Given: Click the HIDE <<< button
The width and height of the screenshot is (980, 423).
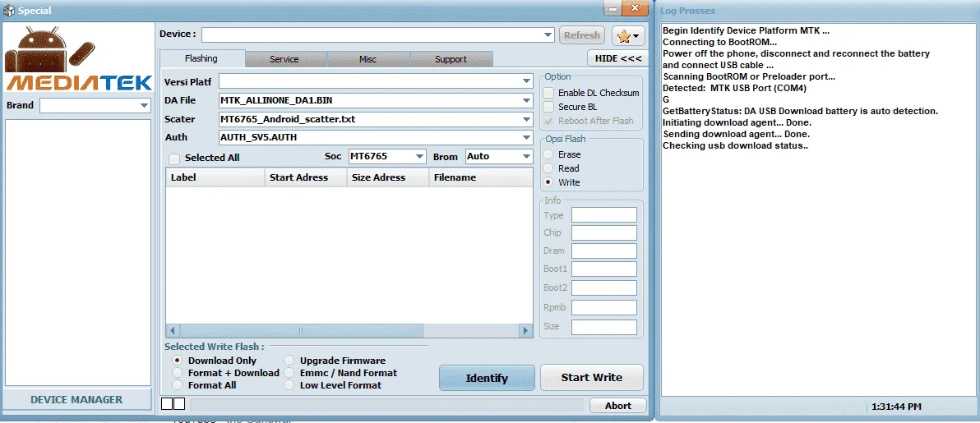Looking at the screenshot, I should click(617, 59).
